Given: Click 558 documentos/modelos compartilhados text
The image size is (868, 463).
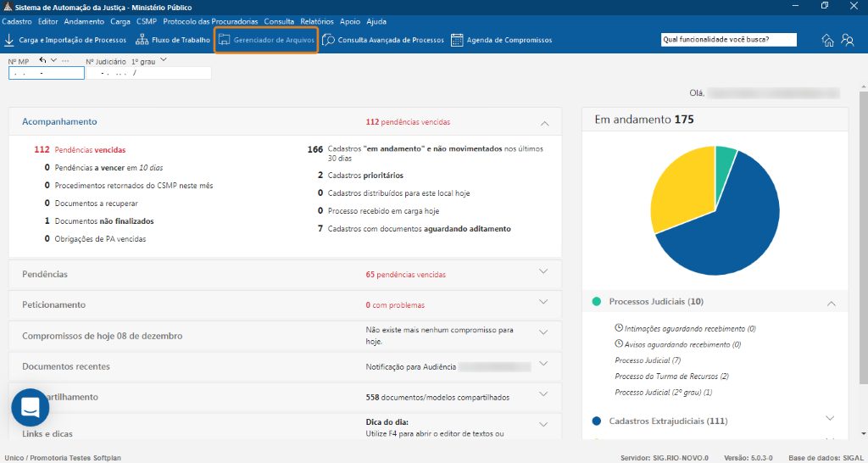Looking at the screenshot, I should [x=438, y=397].
